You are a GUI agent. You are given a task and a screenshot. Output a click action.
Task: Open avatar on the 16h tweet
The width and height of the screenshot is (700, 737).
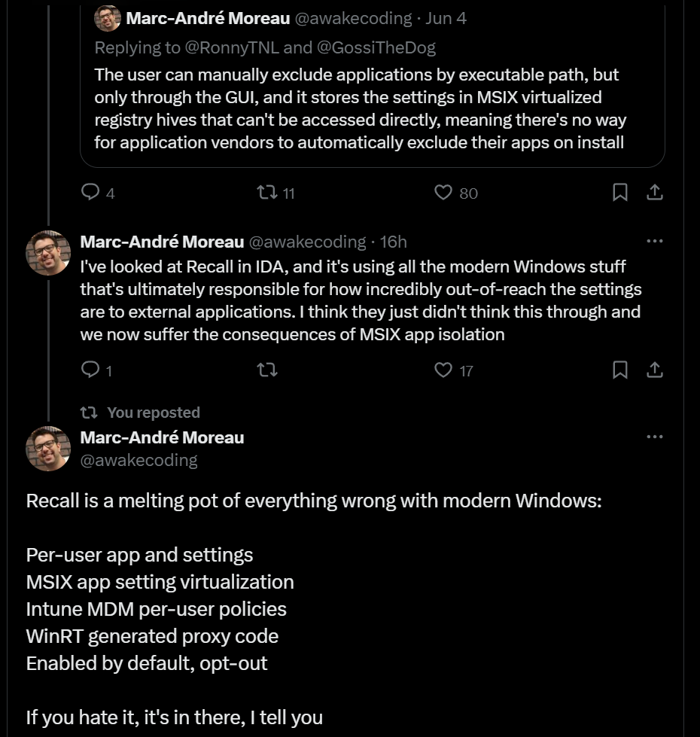point(49,252)
